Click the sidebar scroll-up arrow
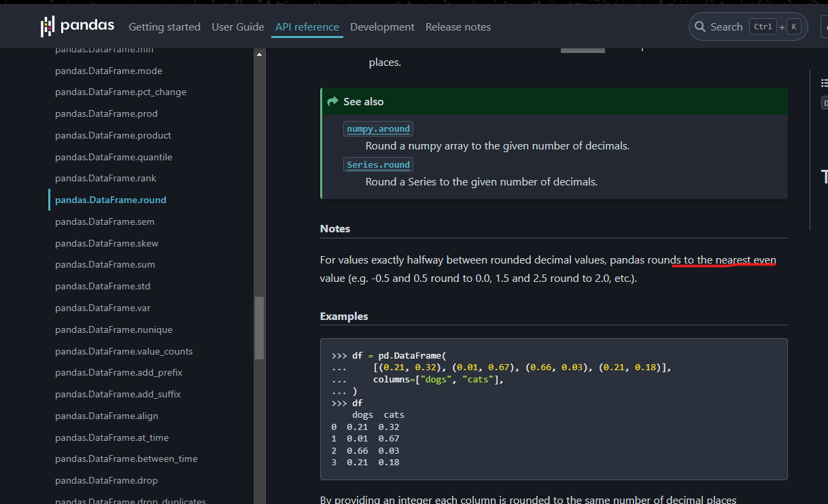The image size is (828, 504). pos(259,54)
